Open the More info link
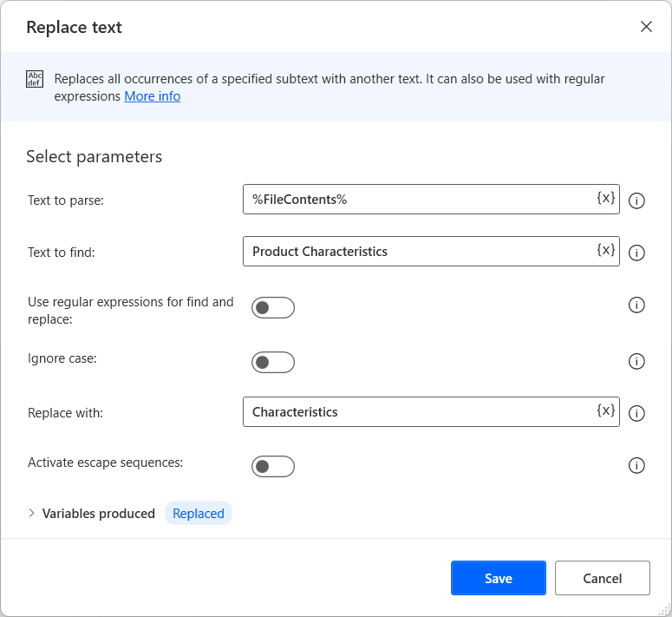The width and height of the screenshot is (672, 617). pyautogui.click(x=152, y=96)
